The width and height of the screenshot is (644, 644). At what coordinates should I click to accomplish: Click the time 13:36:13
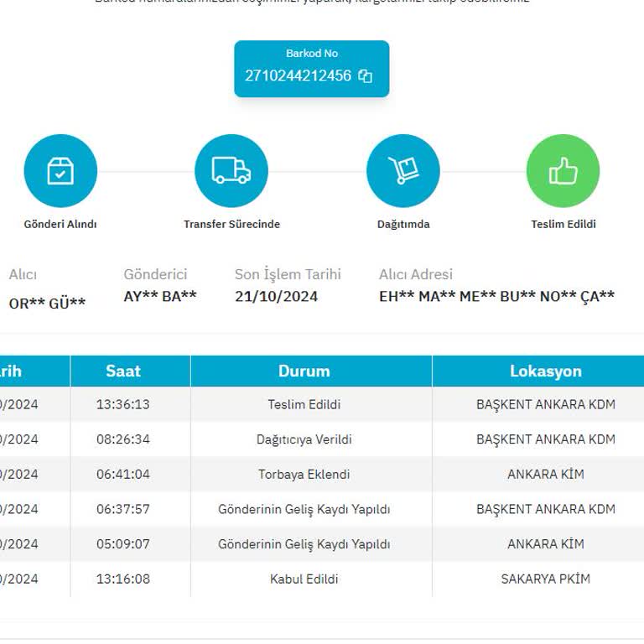coord(123,404)
